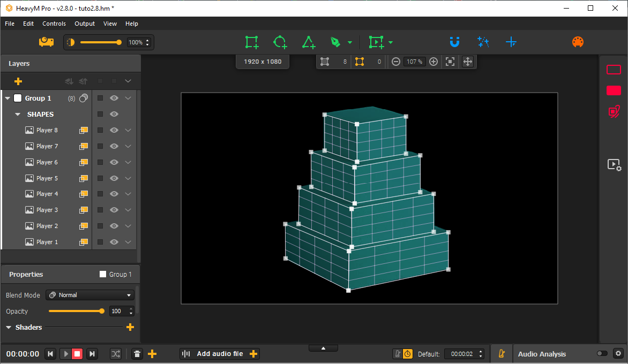Enable the magnet snapping tool
Screen dimensions: 628x364
pos(454,42)
